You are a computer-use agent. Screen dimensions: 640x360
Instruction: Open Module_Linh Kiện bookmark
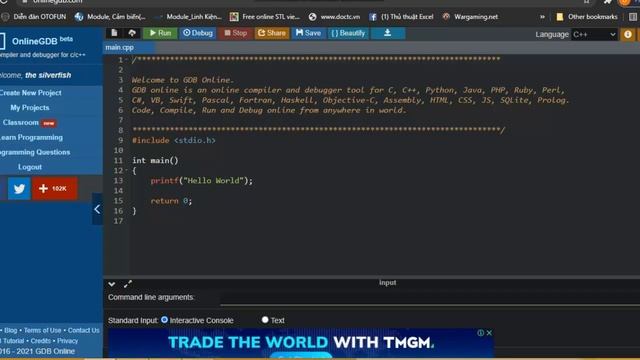click(189, 17)
